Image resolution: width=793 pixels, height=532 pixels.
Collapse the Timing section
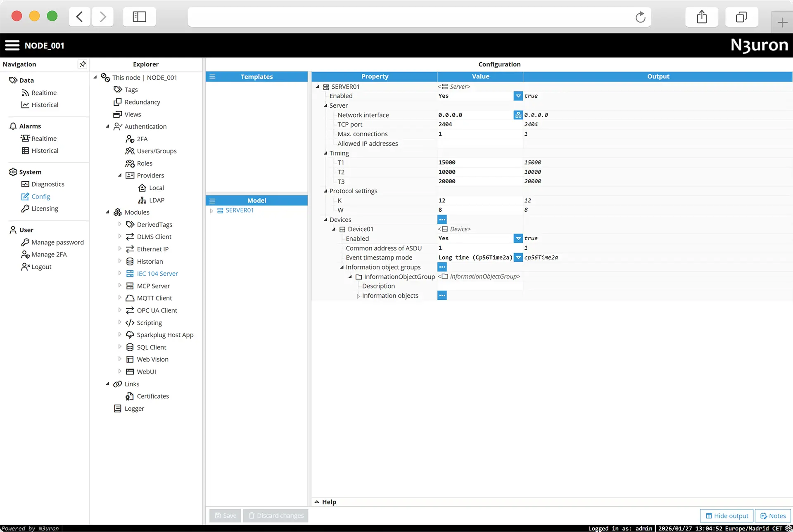pyautogui.click(x=325, y=153)
